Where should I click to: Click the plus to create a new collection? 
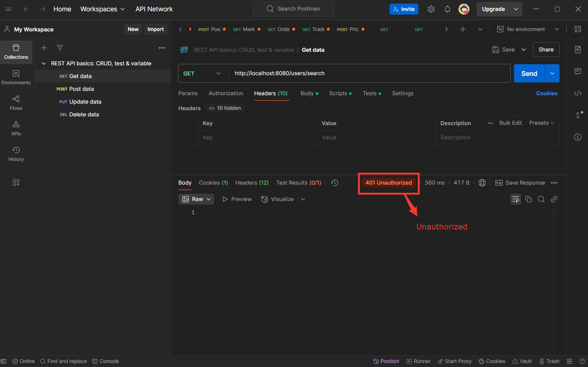pyautogui.click(x=44, y=48)
